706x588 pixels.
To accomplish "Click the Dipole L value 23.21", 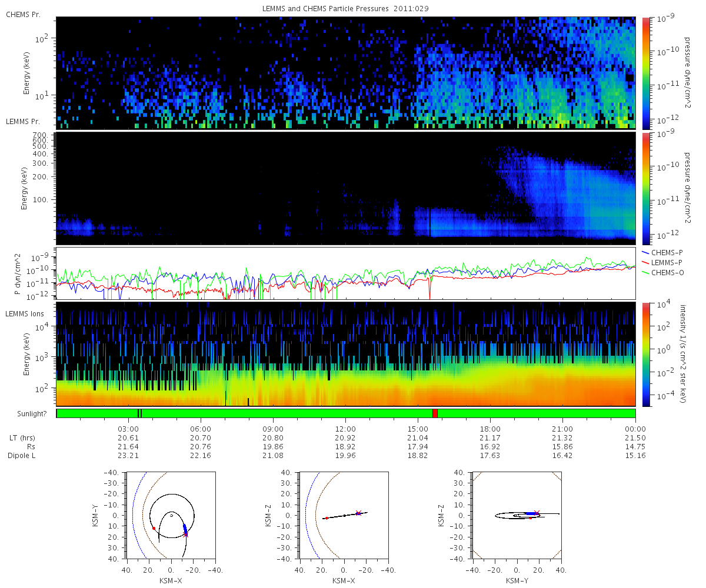I will [128, 456].
